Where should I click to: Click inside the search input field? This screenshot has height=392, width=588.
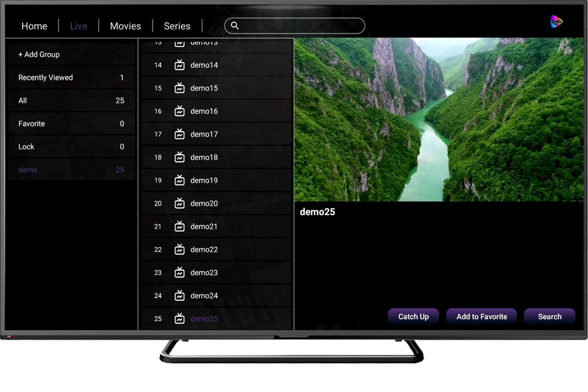(x=300, y=26)
